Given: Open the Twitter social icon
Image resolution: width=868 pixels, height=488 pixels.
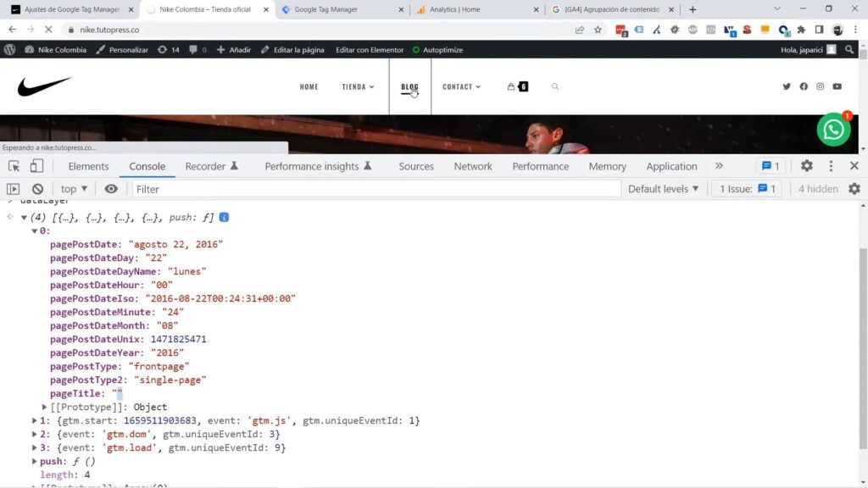Looking at the screenshot, I should point(786,86).
